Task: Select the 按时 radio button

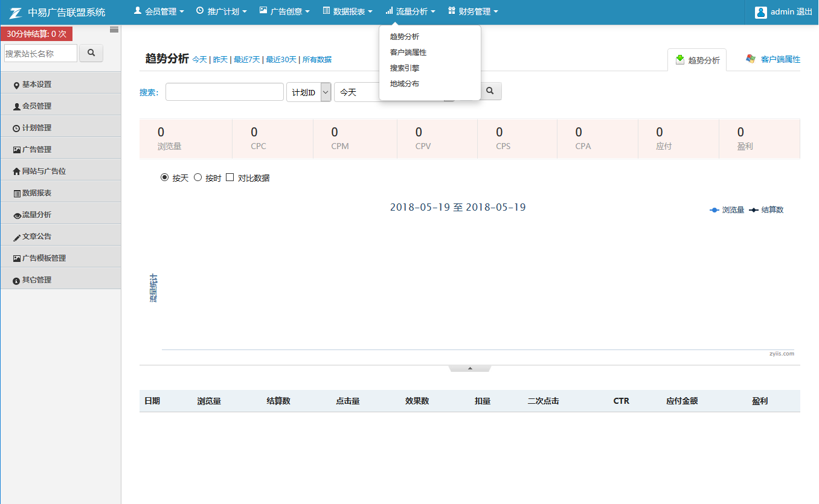Action: tap(198, 177)
